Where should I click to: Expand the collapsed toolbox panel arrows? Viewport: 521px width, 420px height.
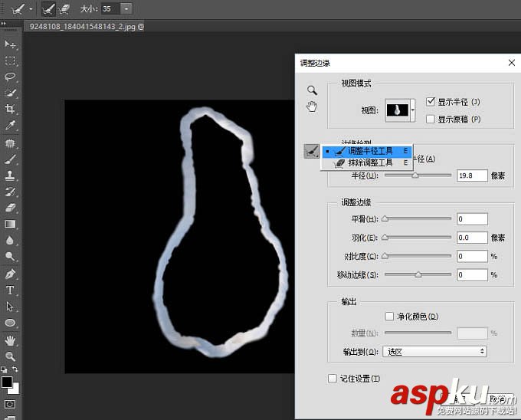pos(3,23)
